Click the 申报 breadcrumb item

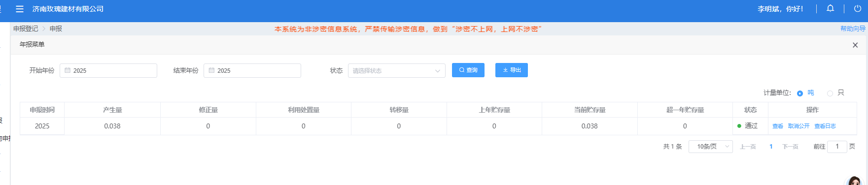(x=56, y=29)
